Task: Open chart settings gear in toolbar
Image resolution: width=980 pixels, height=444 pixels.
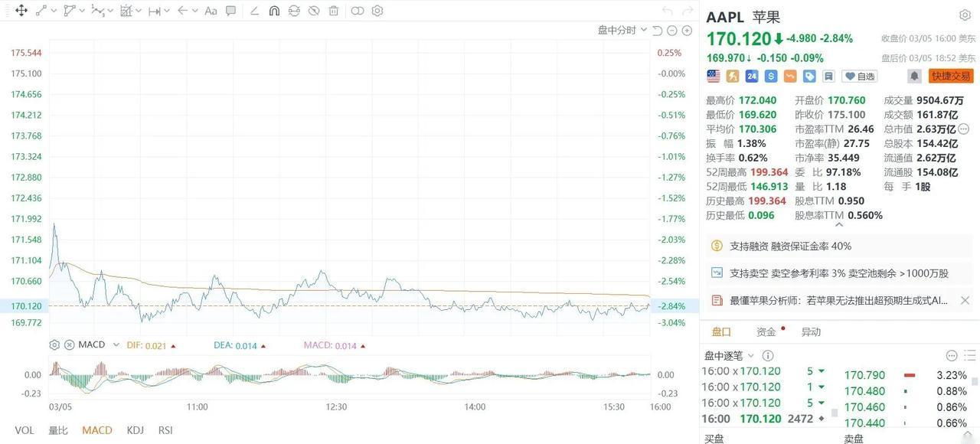Action: (x=377, y=11)
